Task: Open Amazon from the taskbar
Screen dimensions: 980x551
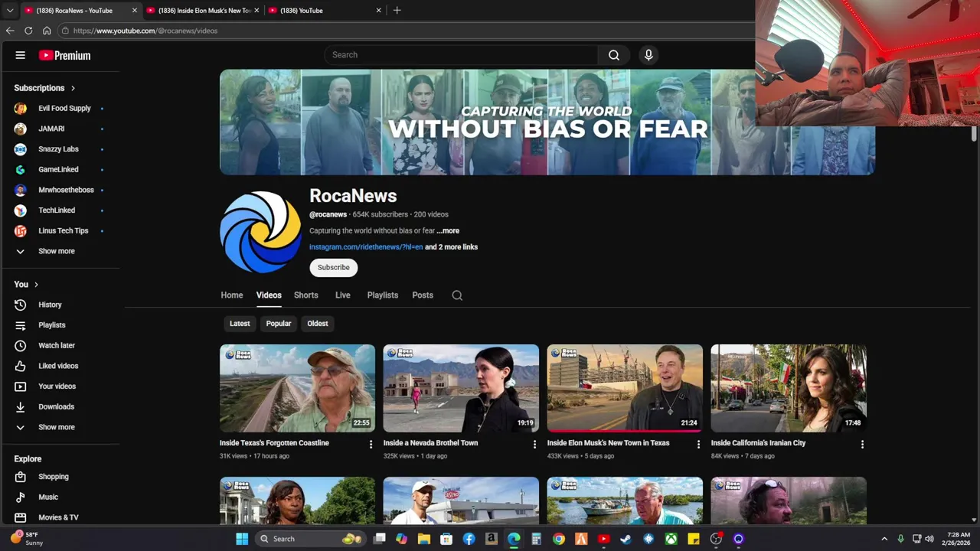Action: click(491, 539)
